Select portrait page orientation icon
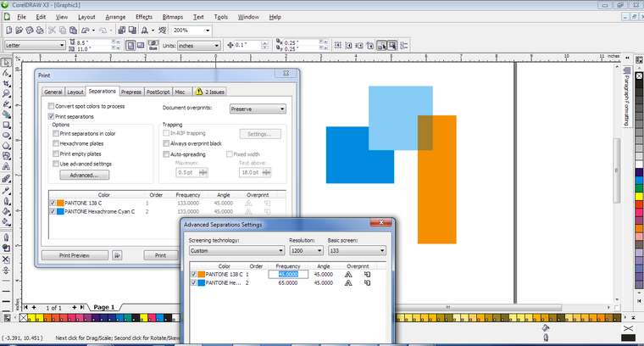 (x=130, y=45)
